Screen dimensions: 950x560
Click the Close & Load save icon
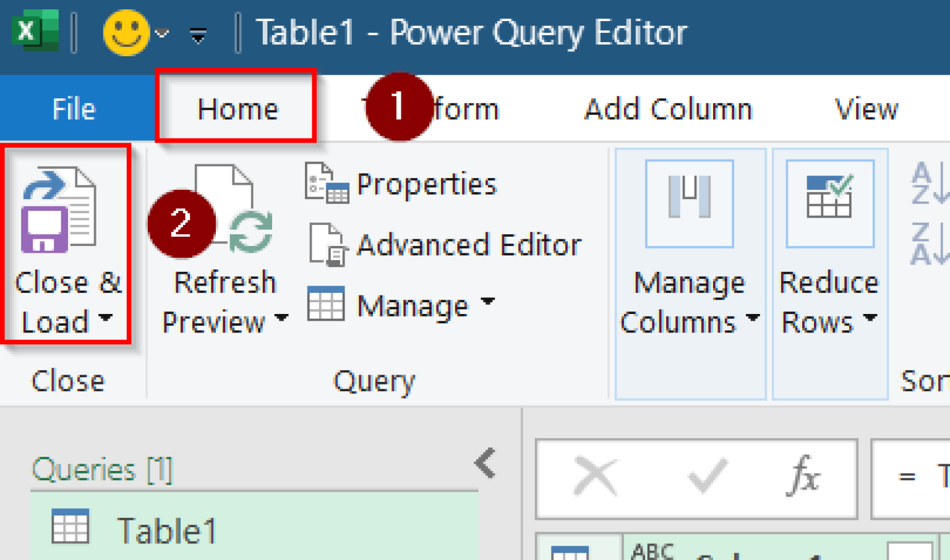(x=59, y=210)
